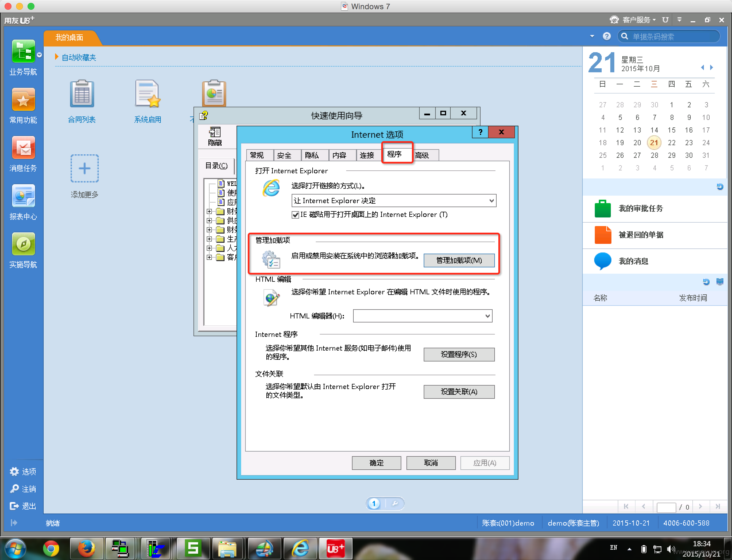
Task: Click the 管理加载项(M) button
Action: pyautogui.click(x=459, y=260)
